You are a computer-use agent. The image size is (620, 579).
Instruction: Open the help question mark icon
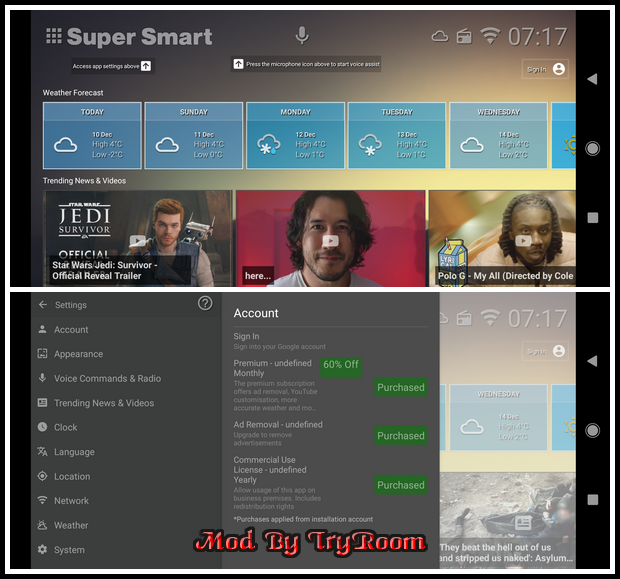coord(205,303)
